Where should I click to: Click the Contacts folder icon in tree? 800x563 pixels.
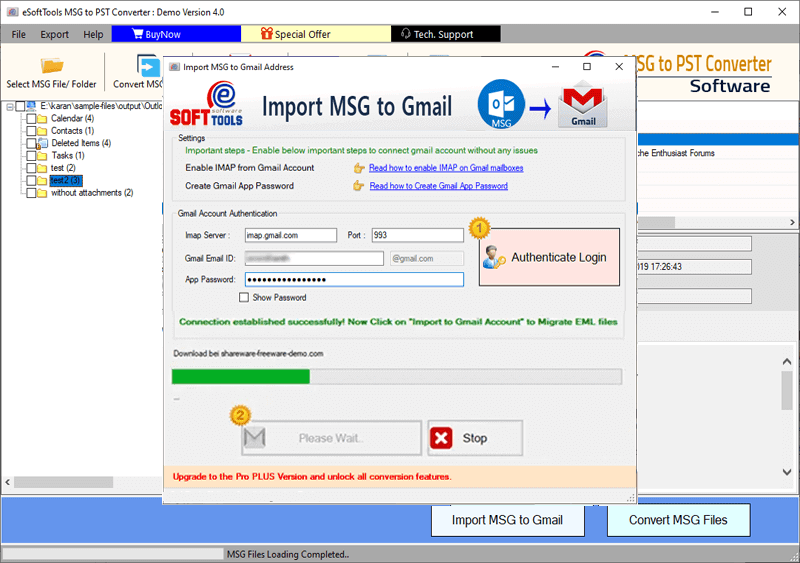[x=42, y=131]
